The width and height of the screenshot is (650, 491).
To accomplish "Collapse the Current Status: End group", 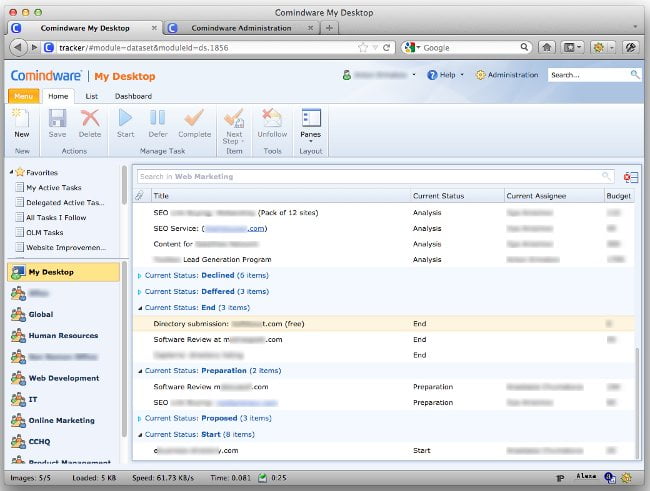I will [x=140, y=308].
